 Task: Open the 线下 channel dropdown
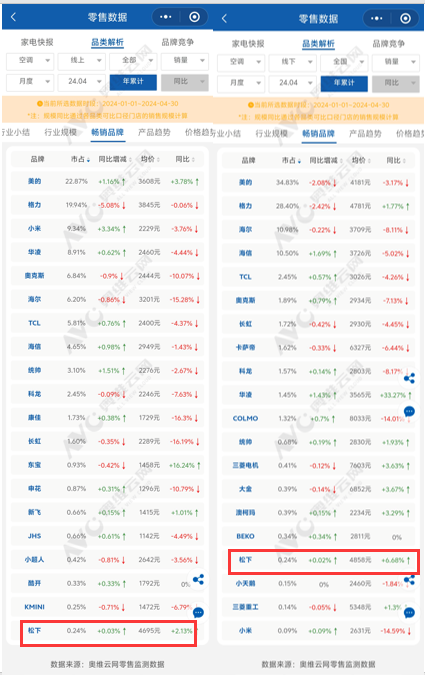(x=292, y=62)
